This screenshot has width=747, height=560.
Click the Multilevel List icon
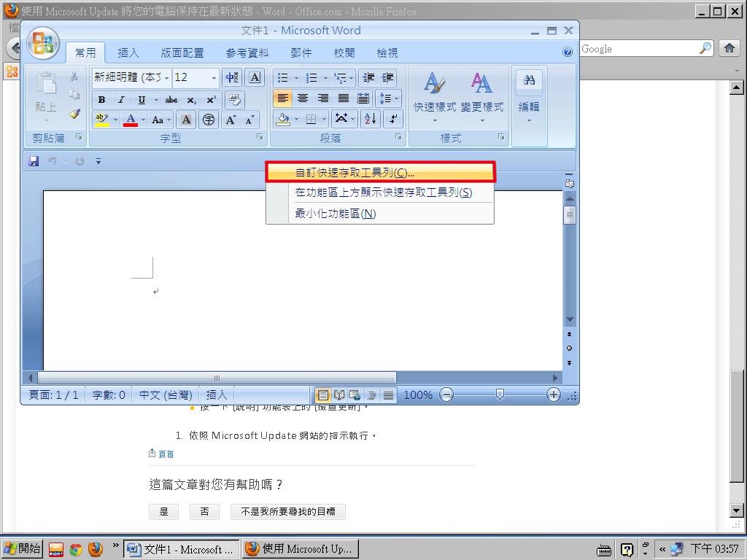(340, 77)
